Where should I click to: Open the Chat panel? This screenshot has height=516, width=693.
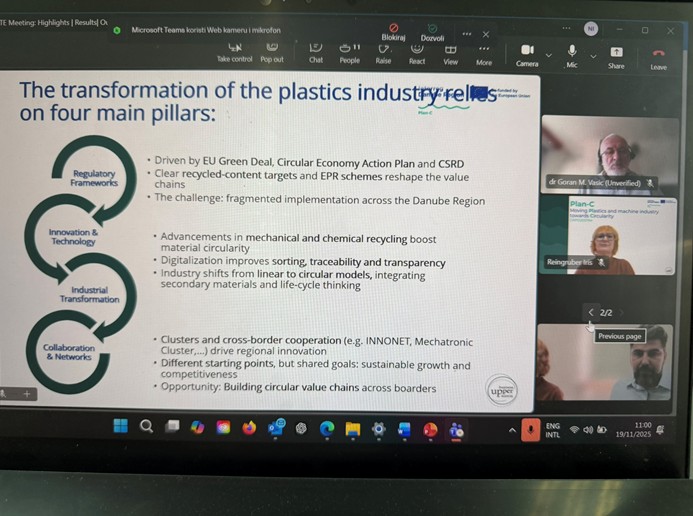(x=316, y=51)
